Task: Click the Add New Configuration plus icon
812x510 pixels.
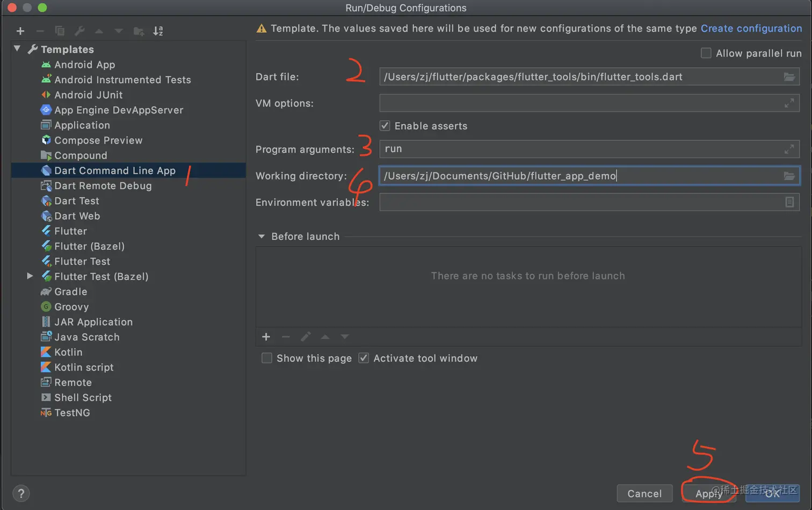Action: point(20,31)
